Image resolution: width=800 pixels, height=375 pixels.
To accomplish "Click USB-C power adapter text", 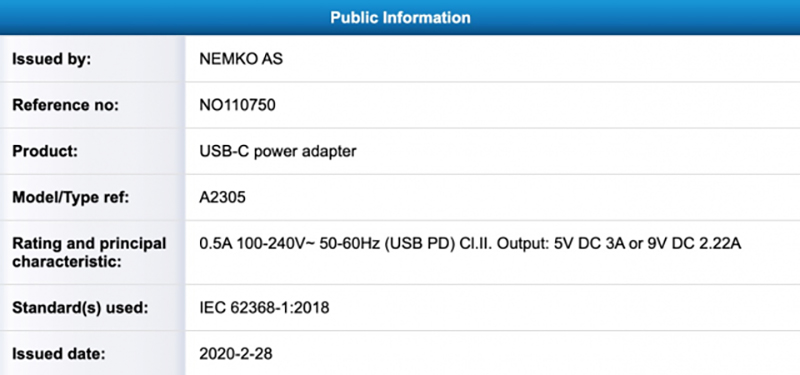I will 278,152.
